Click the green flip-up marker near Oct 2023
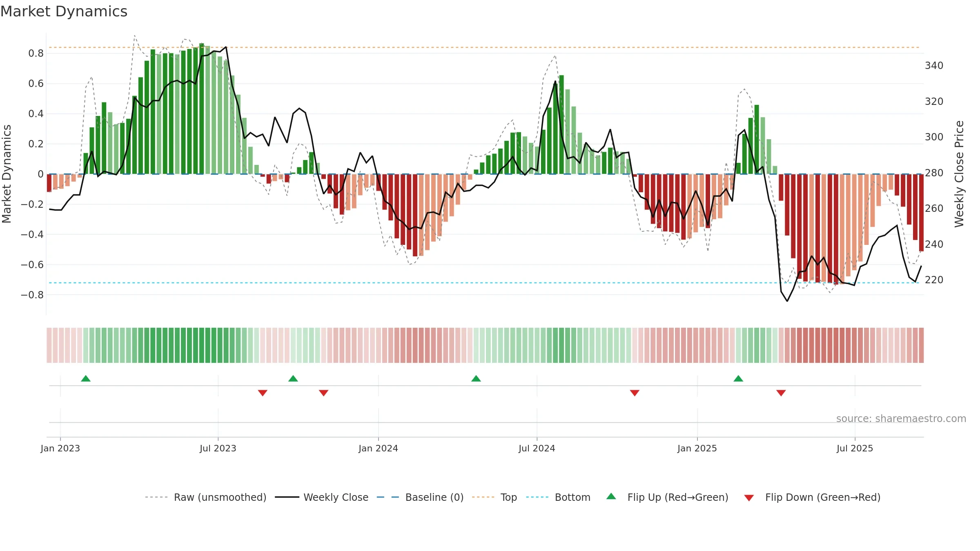Viewport: 980px width, 551px height. tap(293, 378)
